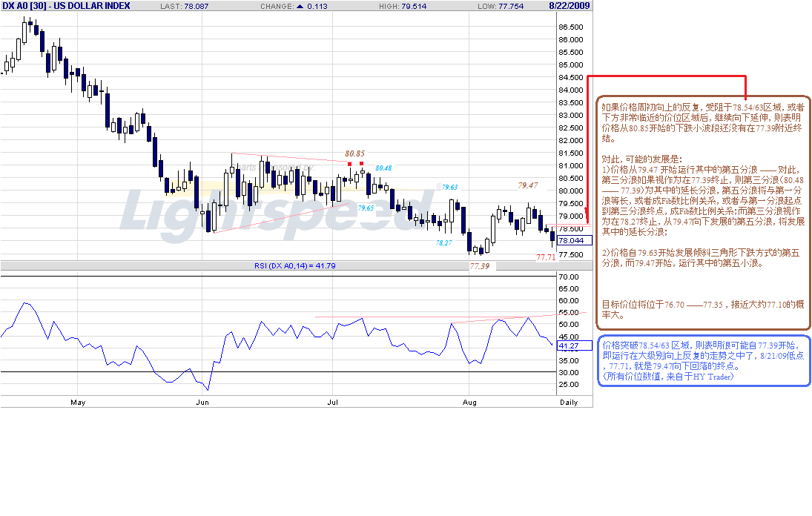The width and height of the screenshot is (812, 516).
Task: Click the Daily interval label
Action: [x=569, y=402]
